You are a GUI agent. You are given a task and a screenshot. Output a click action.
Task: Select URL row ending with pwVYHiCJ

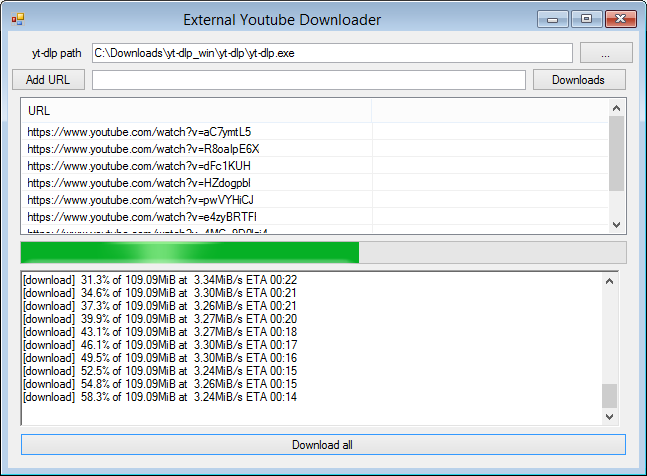314,200
